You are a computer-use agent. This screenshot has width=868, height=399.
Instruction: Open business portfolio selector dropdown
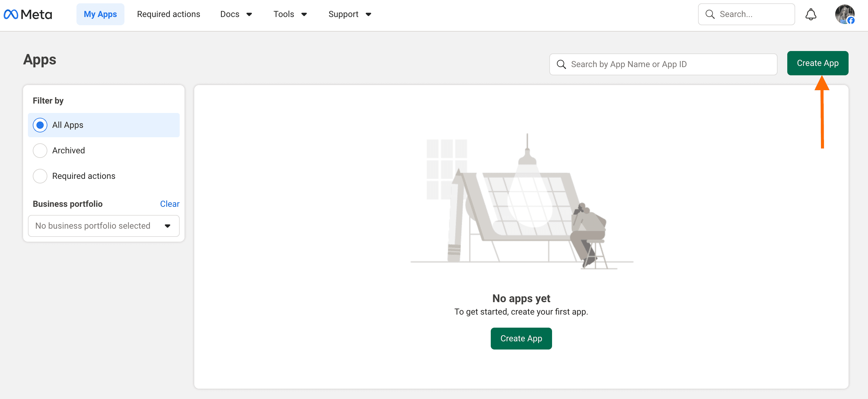(103, 226)
